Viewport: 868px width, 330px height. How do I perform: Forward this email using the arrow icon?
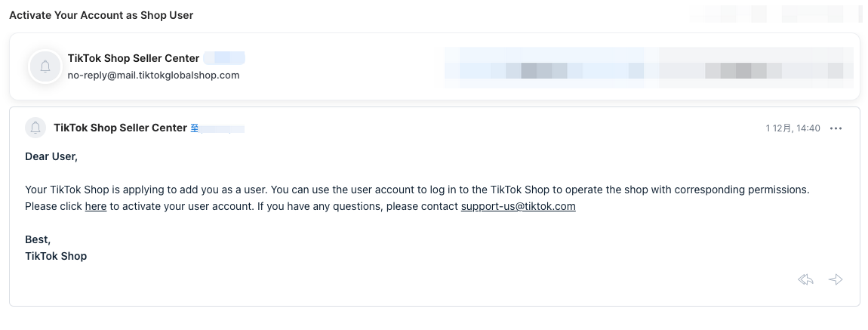point(836,280)
